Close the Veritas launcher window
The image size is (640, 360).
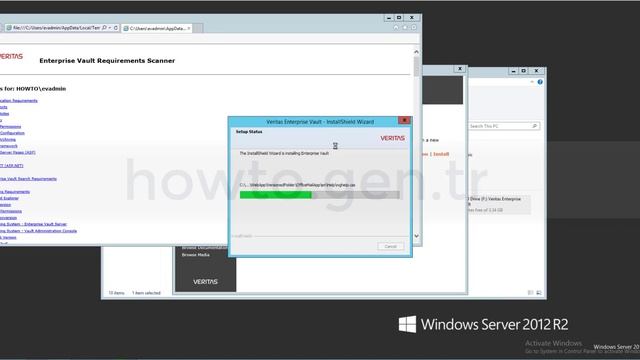click(460, 69)
